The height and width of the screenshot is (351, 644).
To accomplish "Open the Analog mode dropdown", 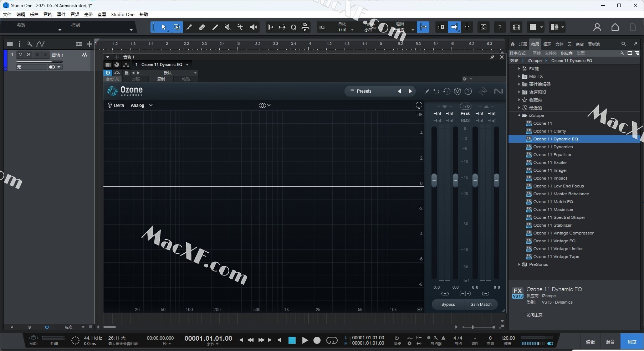I will [x=142, y=105].
